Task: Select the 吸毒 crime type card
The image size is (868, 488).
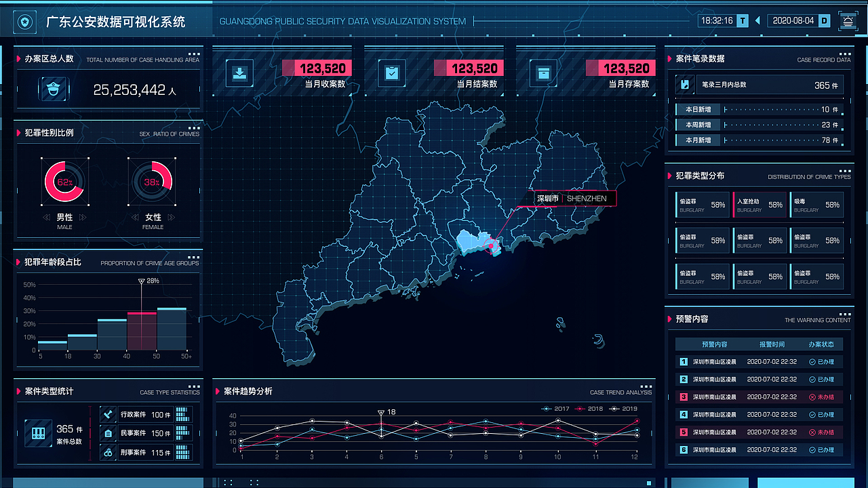Action: coord(816,205)
